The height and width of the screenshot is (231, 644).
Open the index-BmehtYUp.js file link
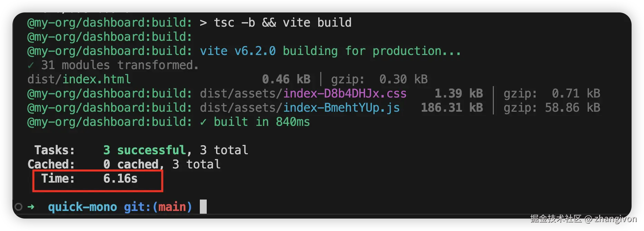click(x=341, y=108)
